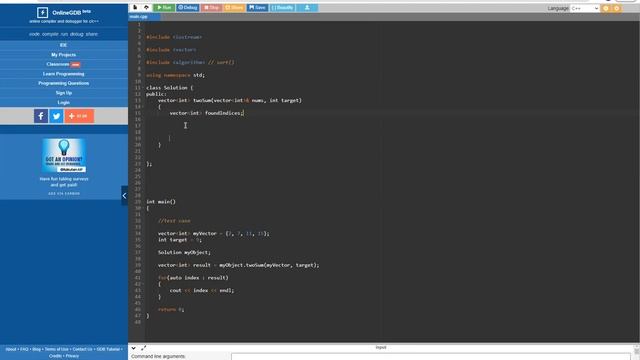Click the Privacy footer link
This screenshot has width=640, height=360.
pos(72,356)
